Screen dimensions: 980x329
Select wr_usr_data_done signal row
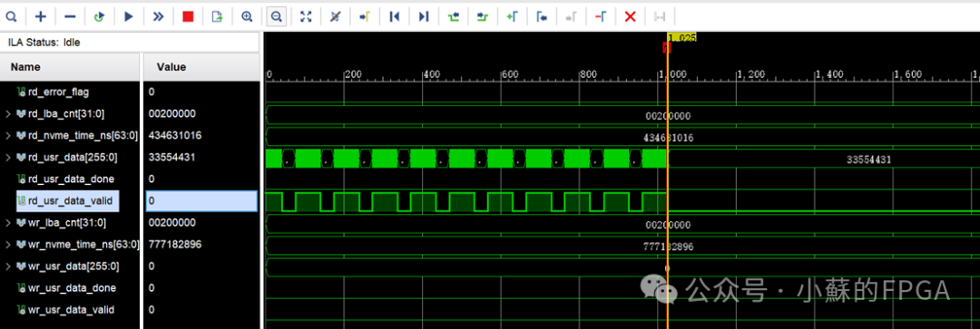[72, 288]
